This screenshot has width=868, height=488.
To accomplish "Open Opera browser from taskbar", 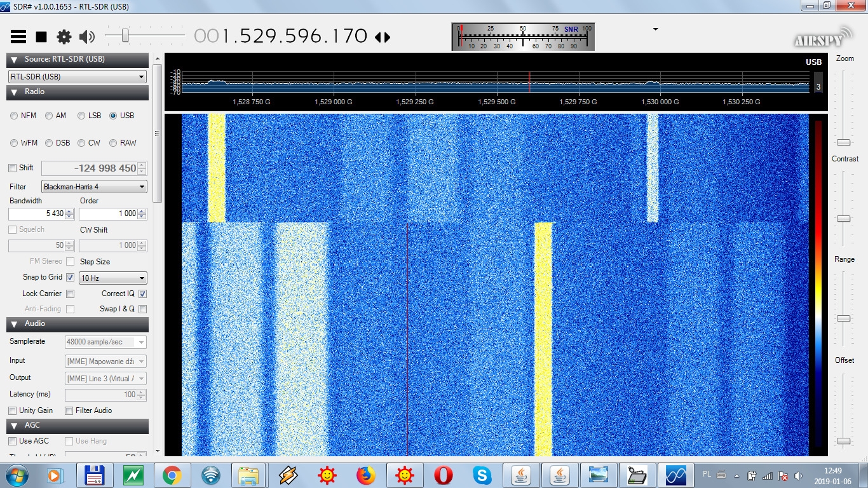I will point(444,475).
